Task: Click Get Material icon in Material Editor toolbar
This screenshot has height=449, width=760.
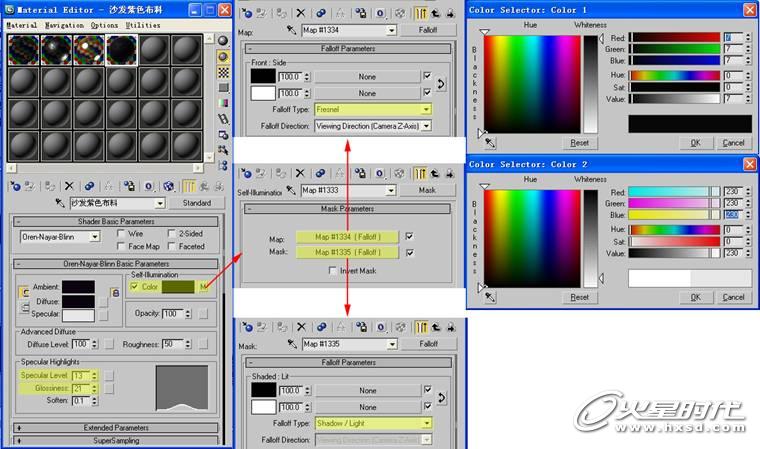Action: pyautogui.click(x=16, y=186)
